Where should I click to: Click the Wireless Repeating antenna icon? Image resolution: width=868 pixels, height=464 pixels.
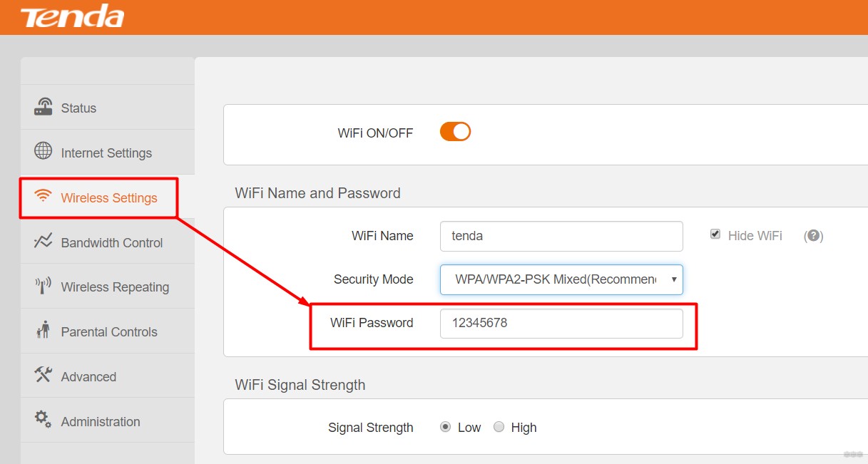pos(44,286)
